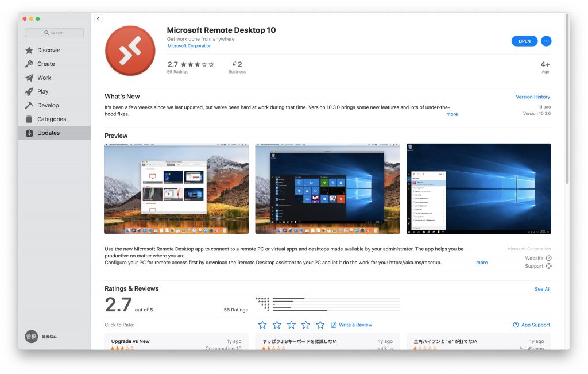The image size is (588, 374).
Task: Expand app description with more
Action: [482, 263]
